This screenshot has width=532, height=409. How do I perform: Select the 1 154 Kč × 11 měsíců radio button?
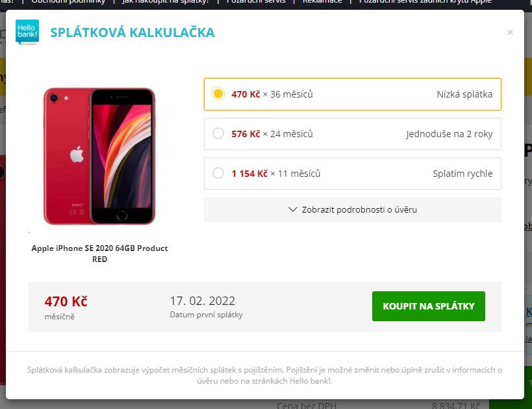(x=218, y=173)
